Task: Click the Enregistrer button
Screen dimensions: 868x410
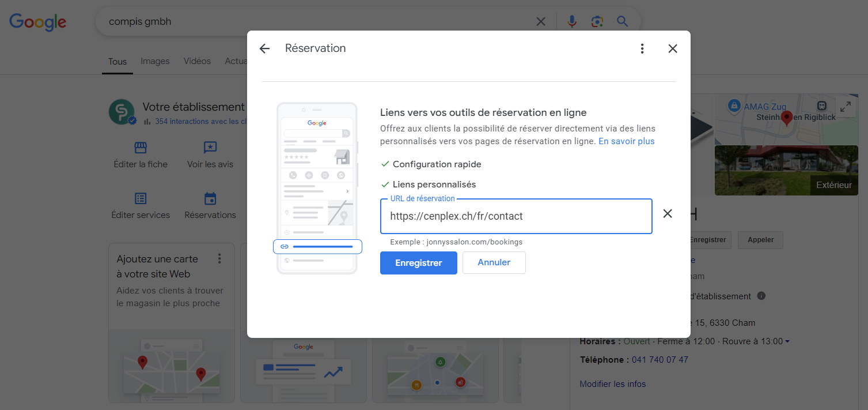Action: (418, 263)
